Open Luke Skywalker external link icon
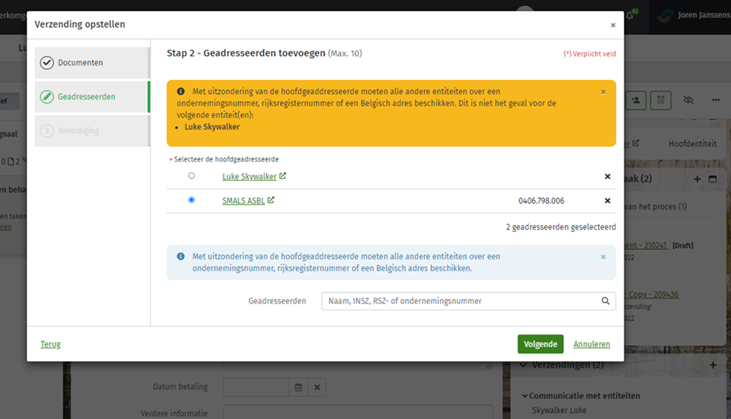The width and height of the screenshot is (731, 419). pyautogui.click(x=283, y=176)
